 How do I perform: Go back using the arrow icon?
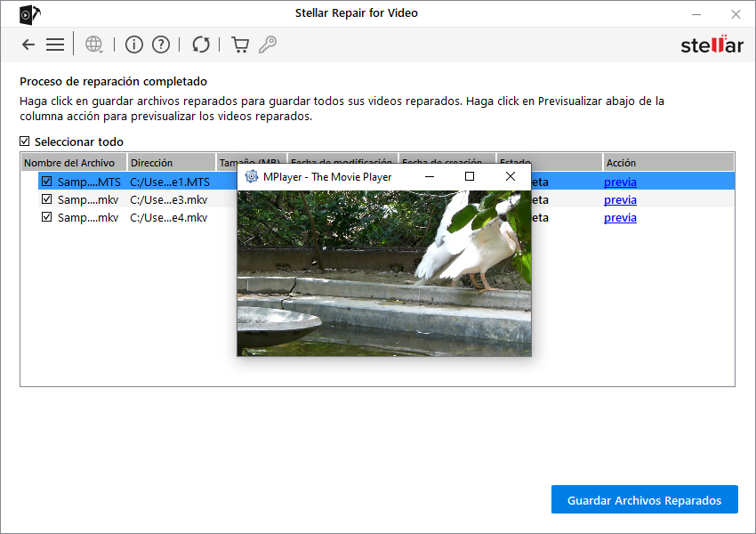click(x=28, y=44)
